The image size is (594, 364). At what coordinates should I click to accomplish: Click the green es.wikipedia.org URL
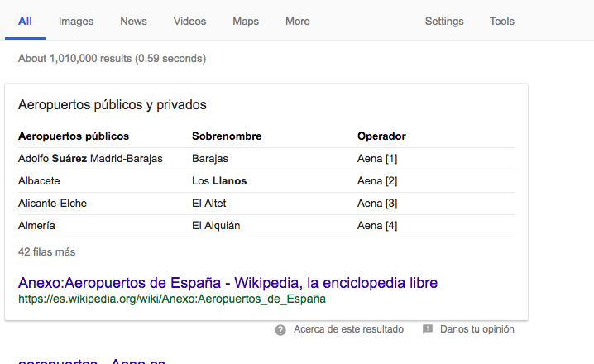171,299
